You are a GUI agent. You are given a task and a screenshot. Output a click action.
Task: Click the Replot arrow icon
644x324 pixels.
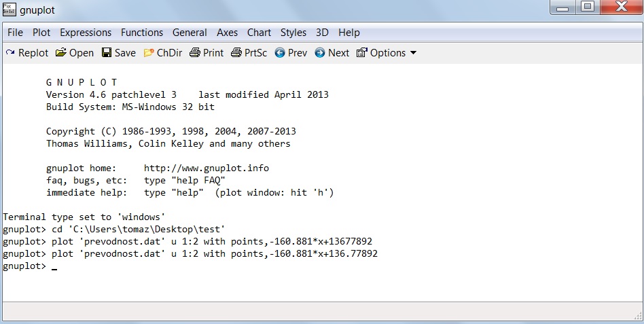point(10,52)
